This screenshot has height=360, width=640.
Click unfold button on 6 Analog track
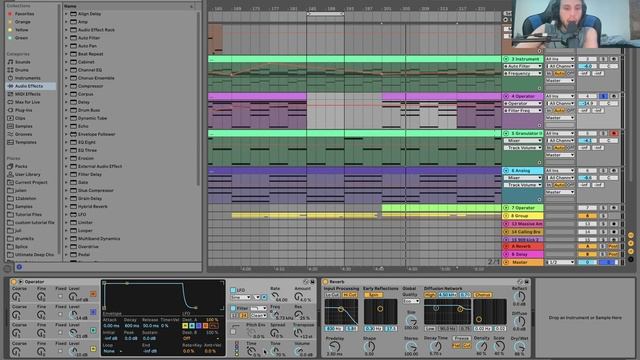506,171
